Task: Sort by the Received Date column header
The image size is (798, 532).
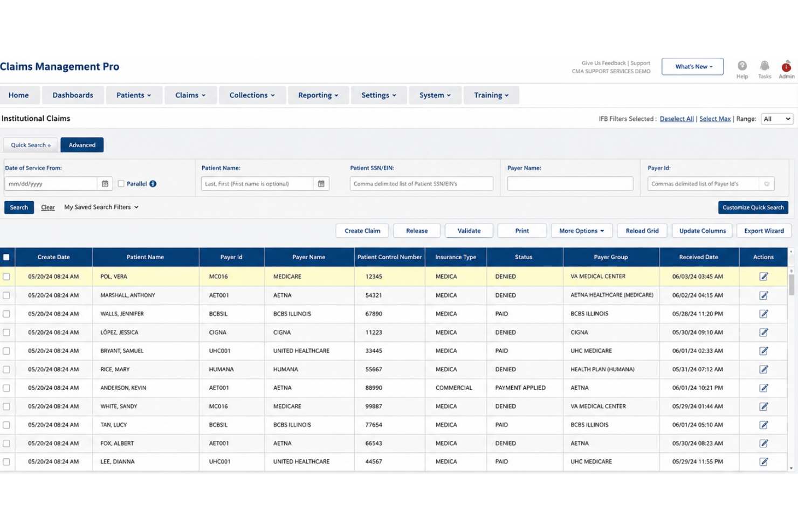Action: 699,257
